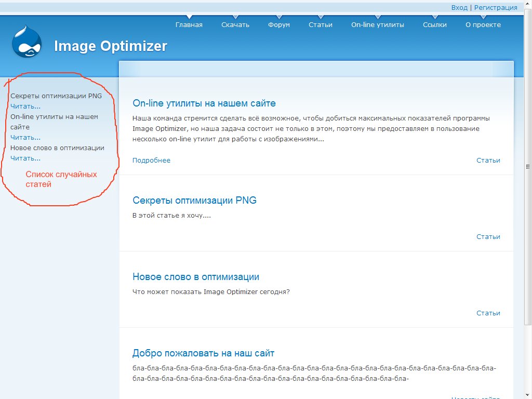Click Читать... under sidebar Секреты оптимизации PNG
532x399 pixels.
coord(25,106)
